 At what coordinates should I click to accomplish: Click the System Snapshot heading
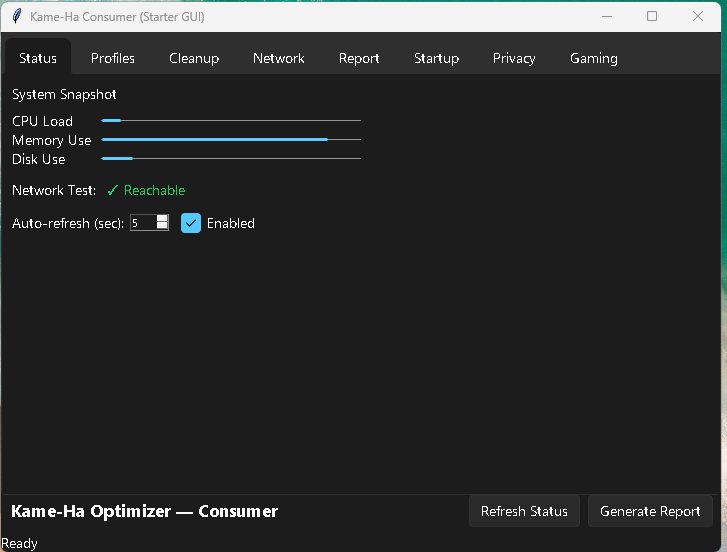pyautogui.click(x=64, y=94)
